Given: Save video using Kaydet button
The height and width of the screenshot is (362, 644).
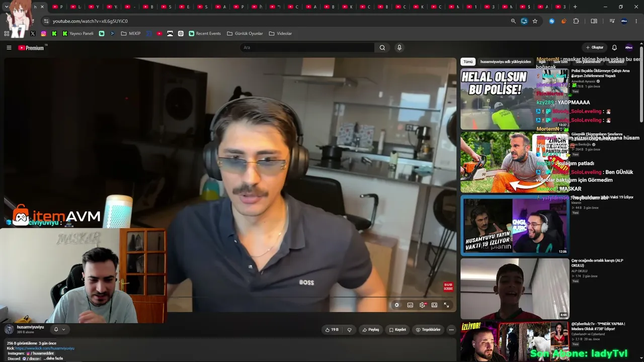Looking at the screenshot, I should [397, 330].
